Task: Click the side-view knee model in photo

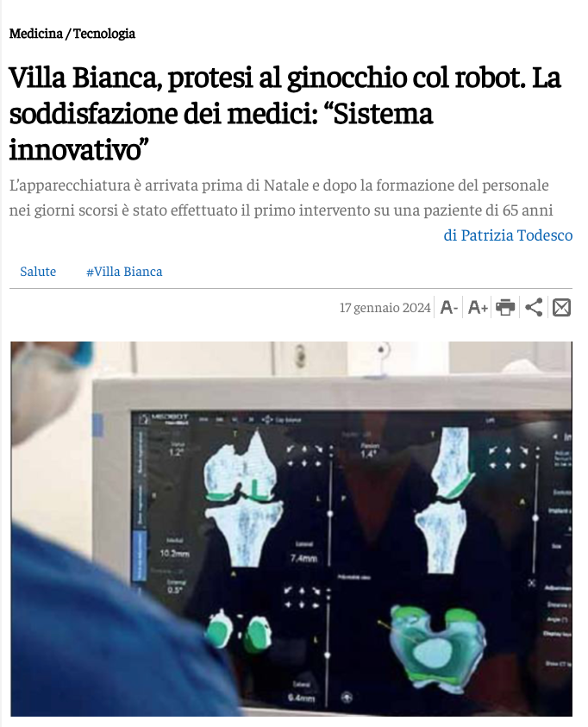Action: point(444,500)
